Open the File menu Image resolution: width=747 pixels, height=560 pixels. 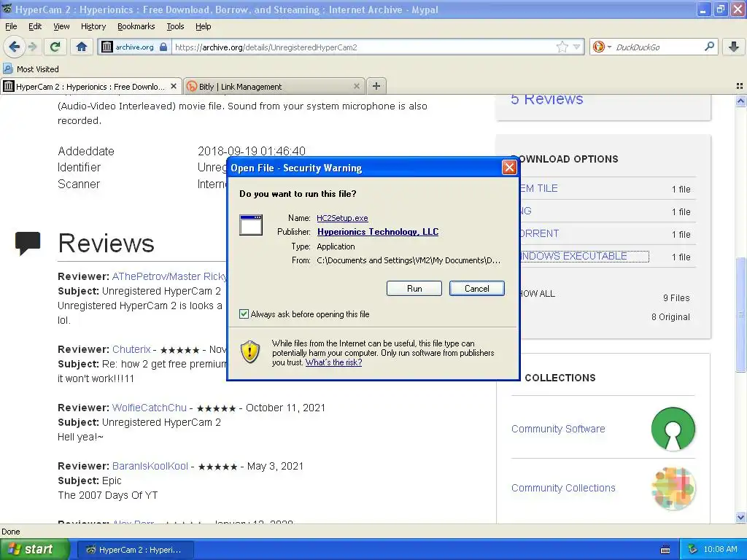click(x=11, y=26)
